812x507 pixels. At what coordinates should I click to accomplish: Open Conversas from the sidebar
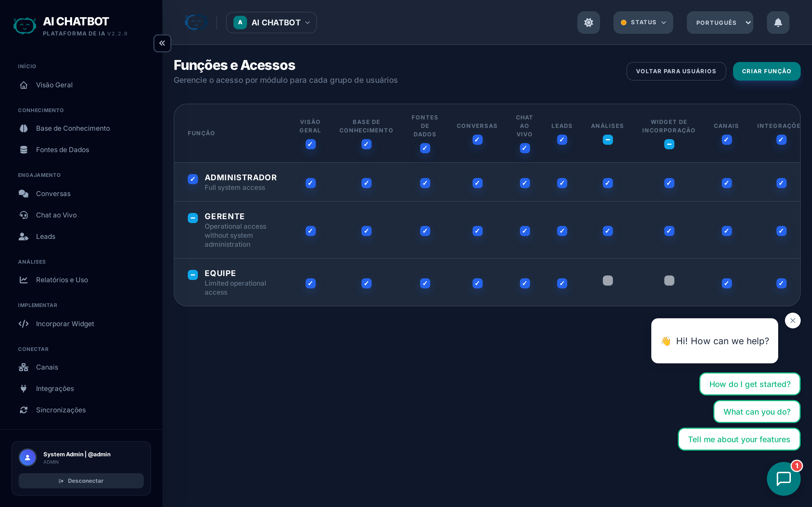(x=53, y=194)
